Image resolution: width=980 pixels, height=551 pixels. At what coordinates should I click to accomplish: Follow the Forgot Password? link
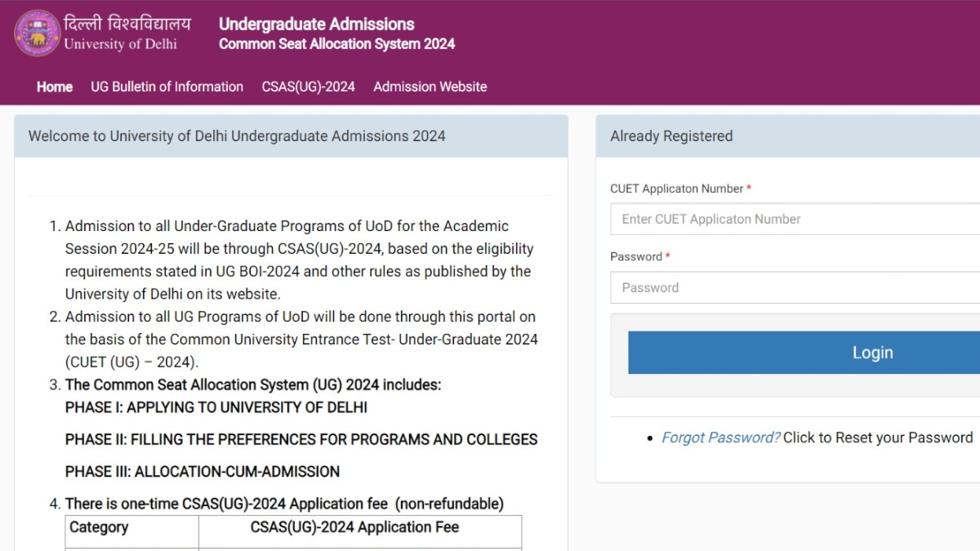(x=720, y=438)
